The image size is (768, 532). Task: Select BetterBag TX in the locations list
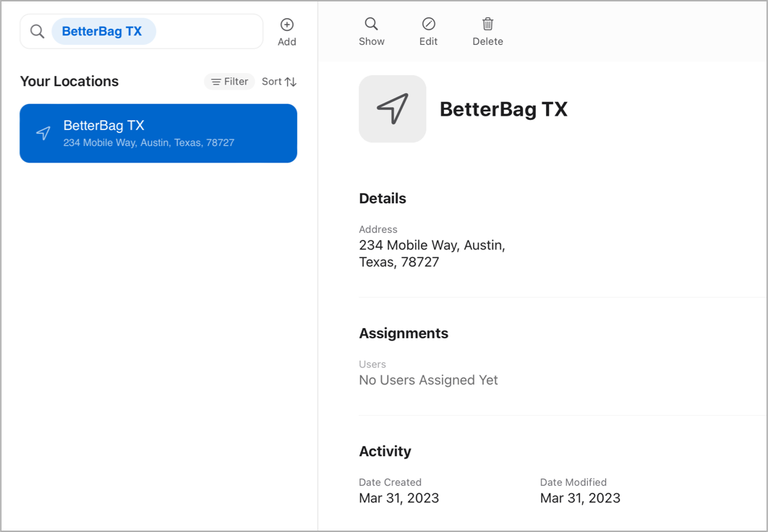pyautogui.click(x=158, y=133)
